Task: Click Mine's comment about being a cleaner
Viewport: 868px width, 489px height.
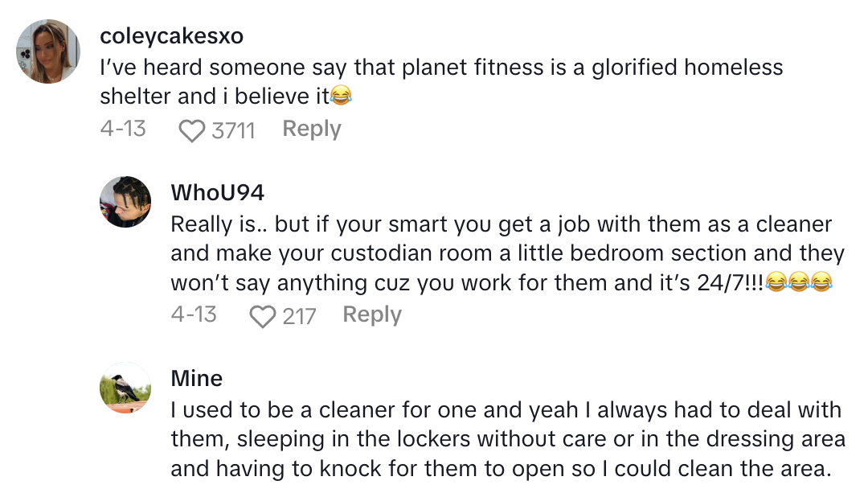Action: click(x=506, y=439)
